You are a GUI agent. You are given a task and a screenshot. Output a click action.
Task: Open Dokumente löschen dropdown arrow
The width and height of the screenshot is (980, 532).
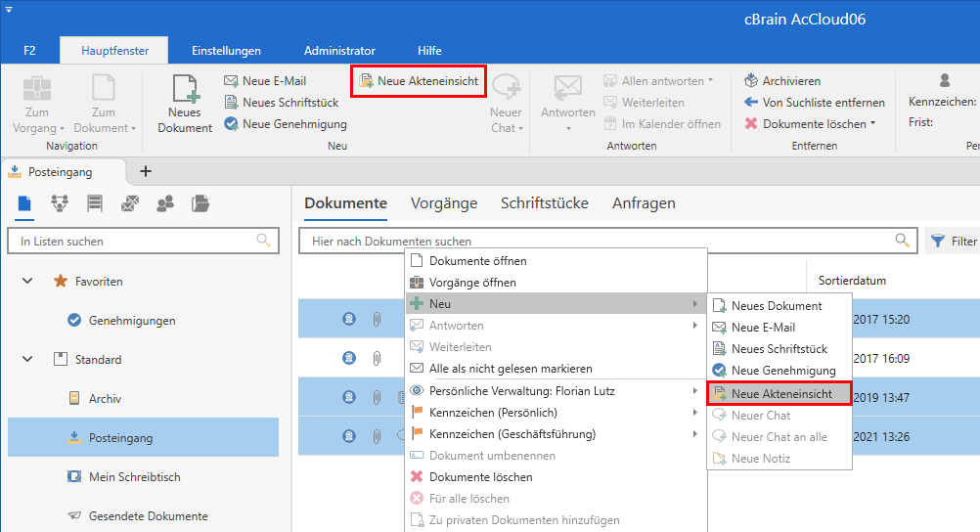click(872, 124)
